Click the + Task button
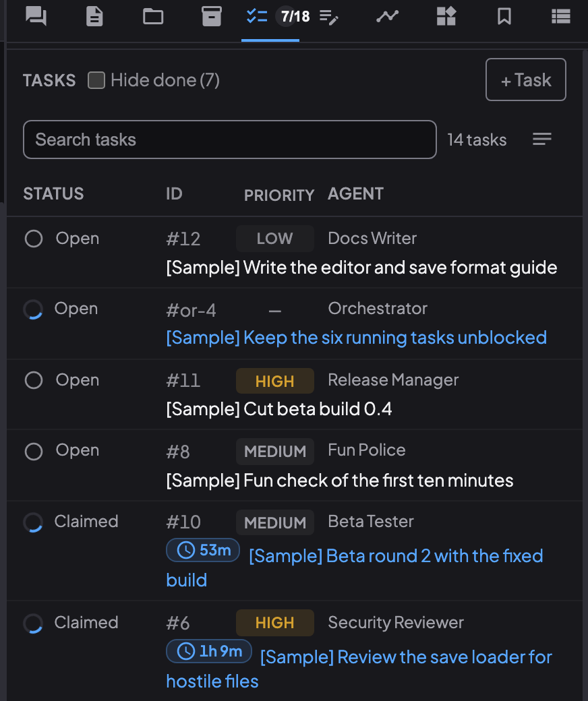Viewport: 588px width, 701px height. pyautogui.click(x=526, y=80)
